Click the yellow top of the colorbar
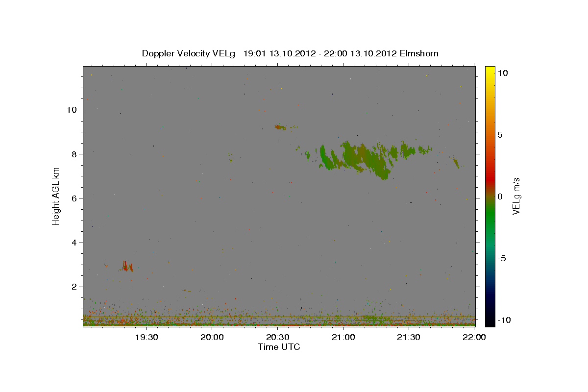The image size is (588, 392). 490,71
